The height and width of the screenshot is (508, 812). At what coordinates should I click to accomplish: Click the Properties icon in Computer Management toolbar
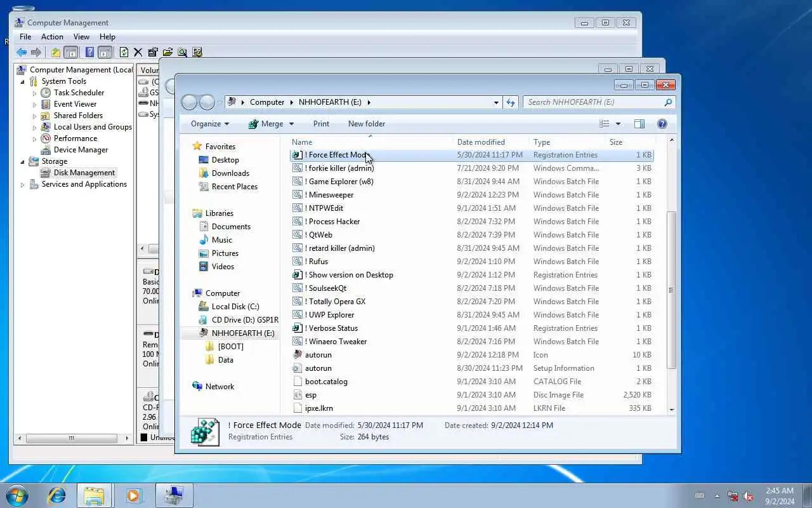coord(153,53)
